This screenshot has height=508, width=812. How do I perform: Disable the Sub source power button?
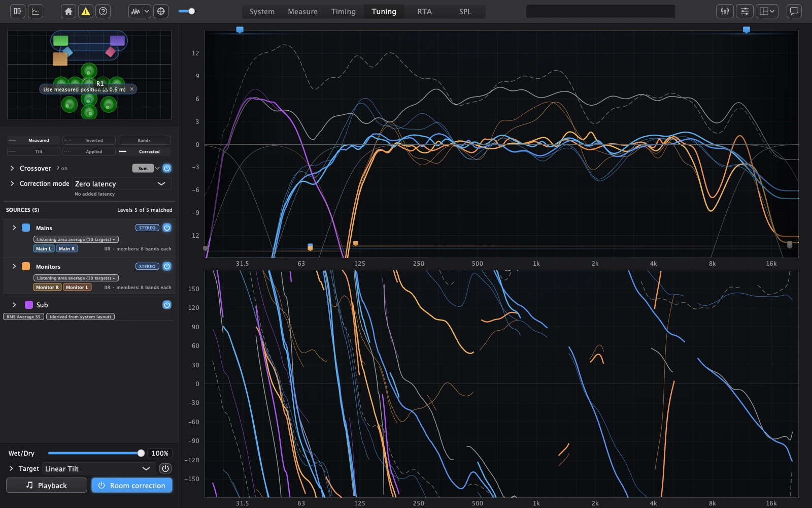coord(167,305)
